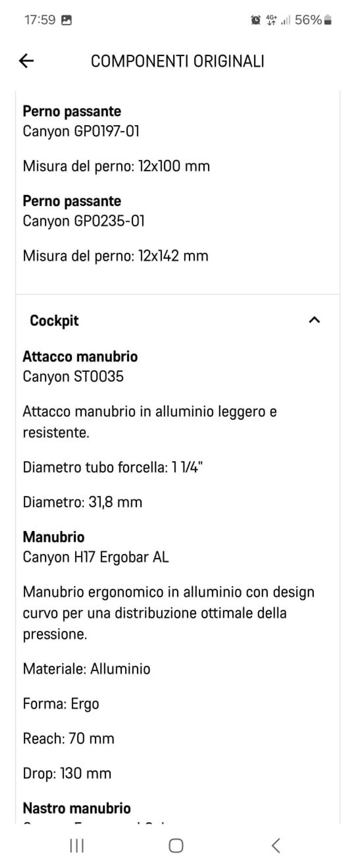Viewport: 355px width, 868px height.
Task: Select the Canyon GP0235-01 thru axle entry
Action: [84, 221]
